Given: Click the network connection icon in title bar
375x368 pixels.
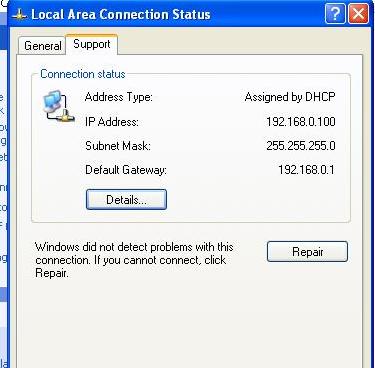Looking at the screenshot, I should 19,14.
